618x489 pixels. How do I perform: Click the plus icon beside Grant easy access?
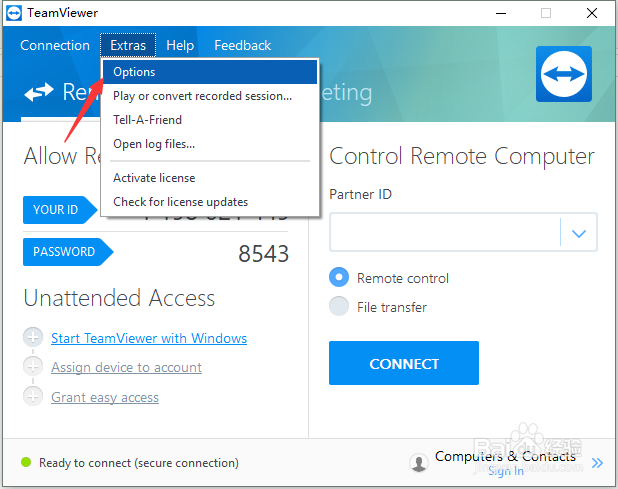(x=33, y=397)
